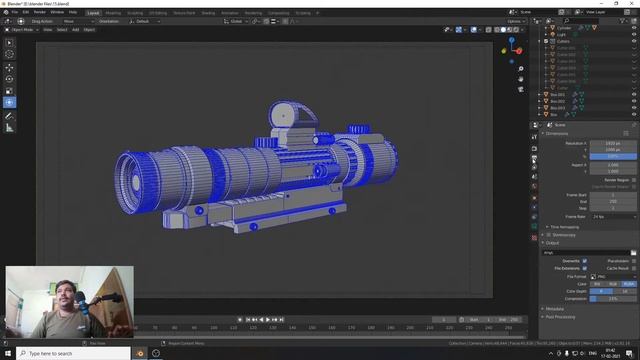
Task: Click folder icon beside output path
Action: point(633,253)
